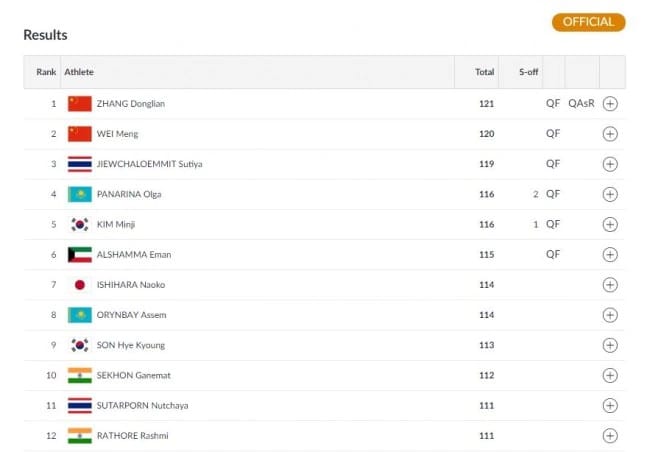Click the OFFICIAL status badge
Screen dimensions: 647x452
tap(588, 22)
